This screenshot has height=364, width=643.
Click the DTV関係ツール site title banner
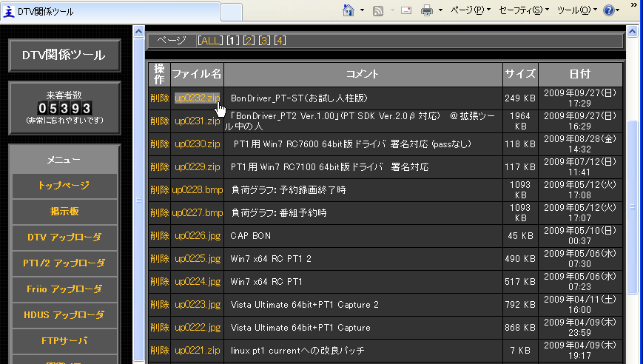click(64, 55)
